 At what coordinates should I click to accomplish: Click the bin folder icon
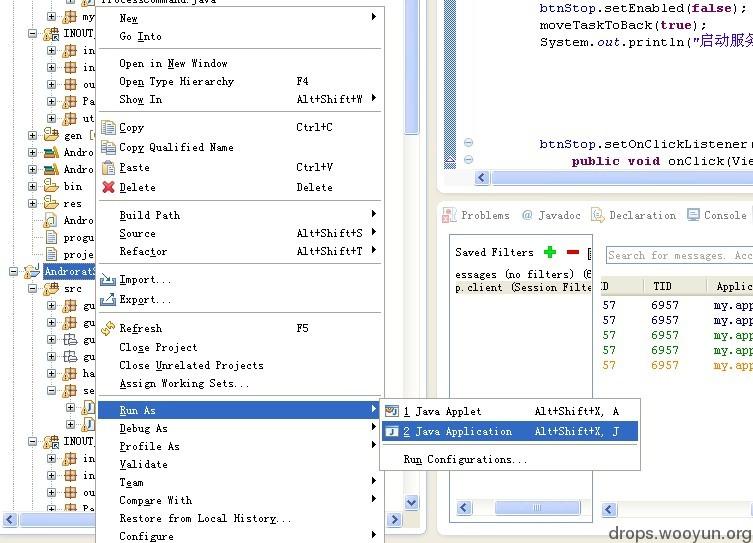click(51, 186)
